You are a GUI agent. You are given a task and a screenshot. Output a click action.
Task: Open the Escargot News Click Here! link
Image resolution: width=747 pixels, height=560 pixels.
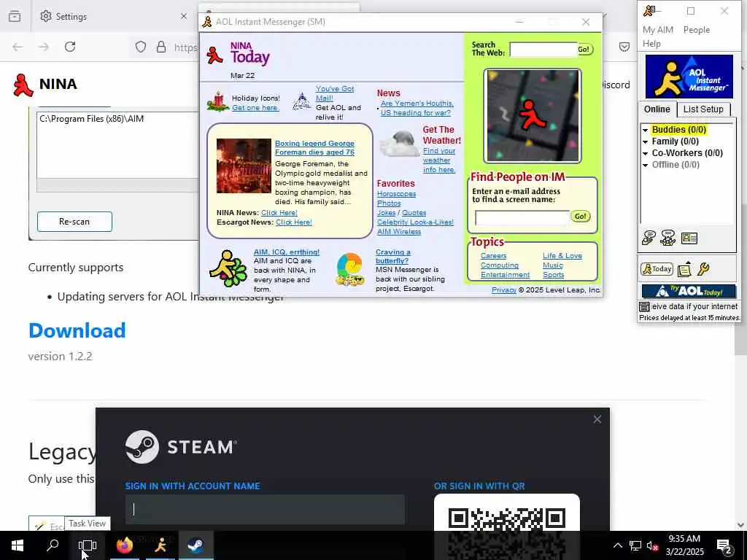point(293,222)
